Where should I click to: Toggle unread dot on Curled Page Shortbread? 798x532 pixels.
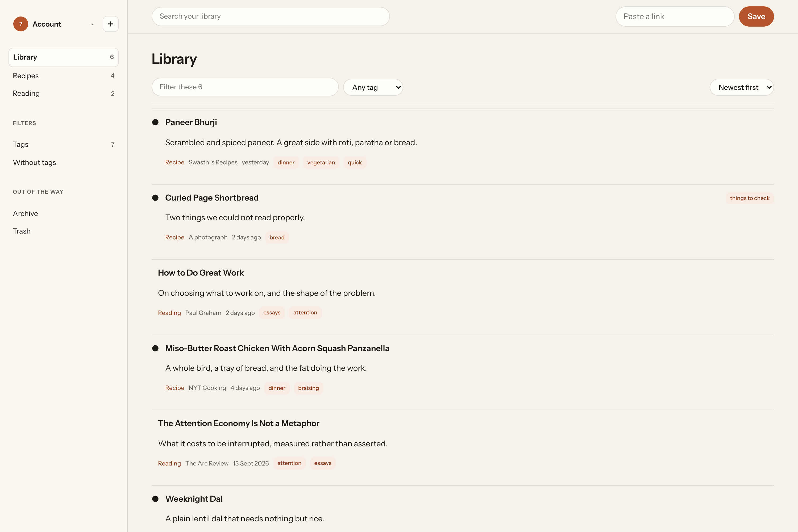click(155, 198)
